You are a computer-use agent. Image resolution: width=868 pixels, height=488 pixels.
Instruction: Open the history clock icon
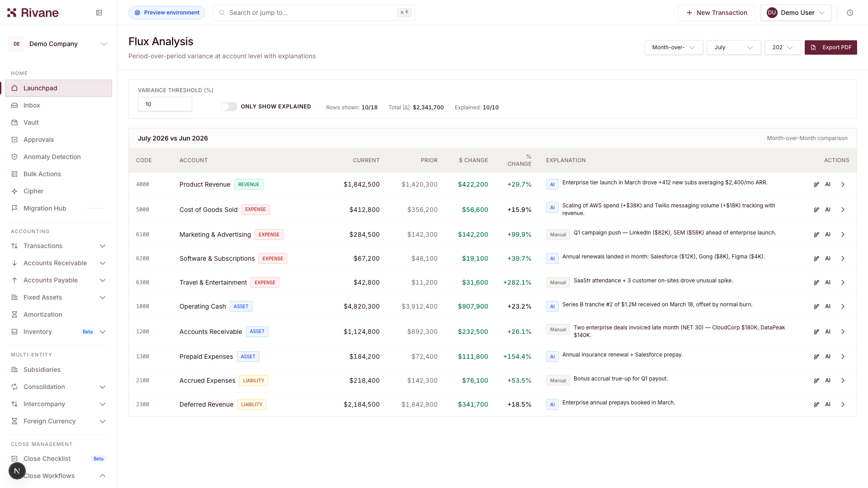850,13
